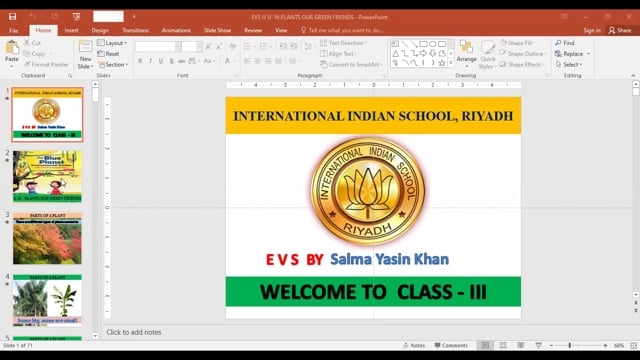Click Clear All Formatting icon
Screen dimensions: 640x360
[233, 47]
